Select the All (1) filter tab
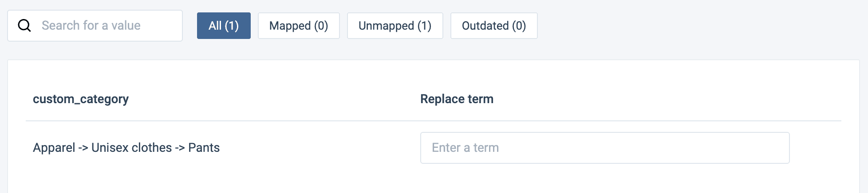The image size is (868, 193). click(x=224, y=26)
